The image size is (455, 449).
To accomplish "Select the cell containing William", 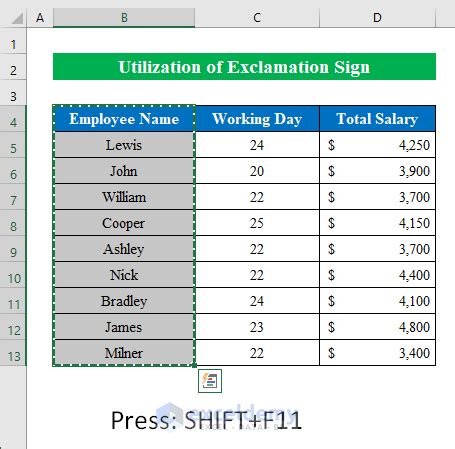I will [124, 197].
